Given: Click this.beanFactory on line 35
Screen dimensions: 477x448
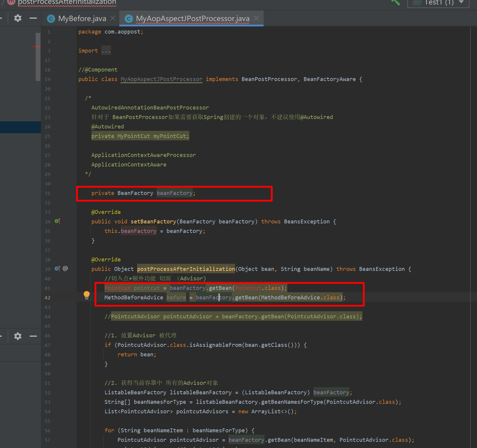Looking at the screenshot, I should [130, 231].
